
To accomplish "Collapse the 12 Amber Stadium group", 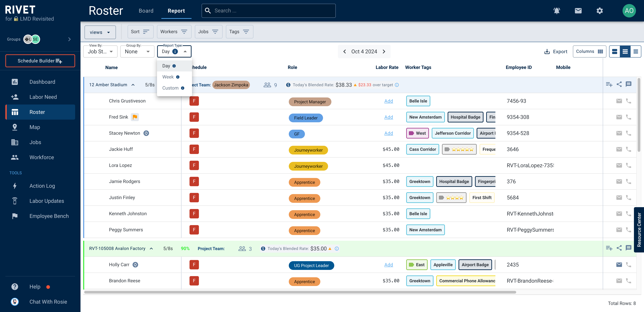I will pyautogui.click(x=133, y=85).
